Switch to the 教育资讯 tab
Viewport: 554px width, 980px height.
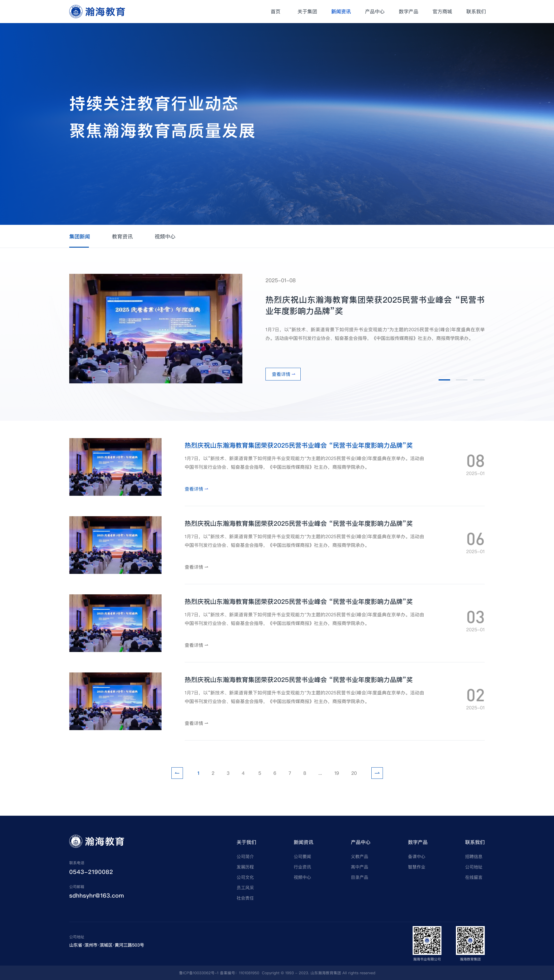[x=122, y=237]
